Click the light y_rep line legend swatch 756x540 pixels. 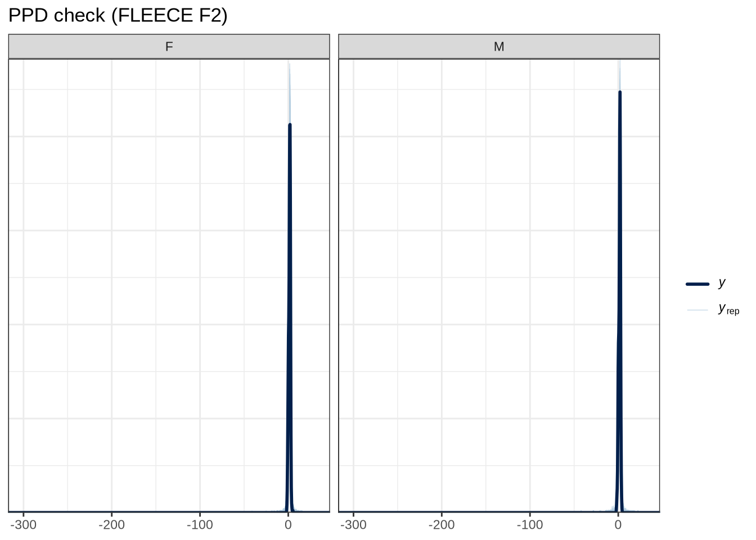click(x=697, y=310)
